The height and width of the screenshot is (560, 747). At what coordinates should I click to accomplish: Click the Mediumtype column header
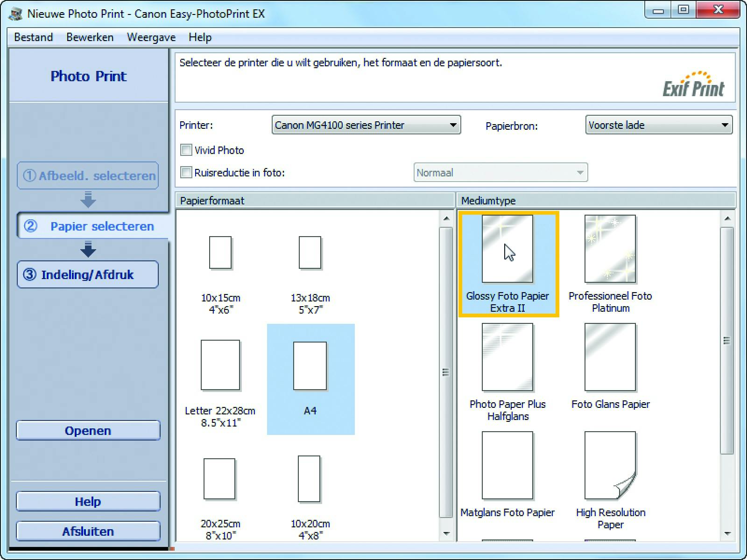pos(596,201)
